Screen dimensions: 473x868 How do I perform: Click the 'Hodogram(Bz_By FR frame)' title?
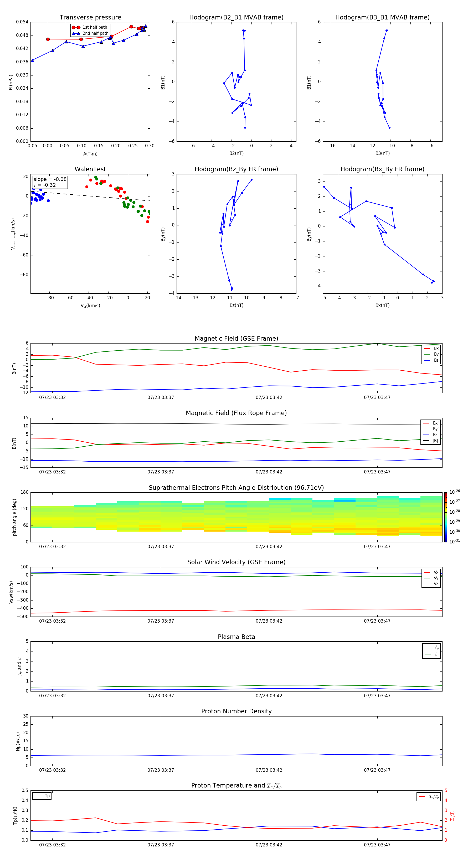pos(236,169)
